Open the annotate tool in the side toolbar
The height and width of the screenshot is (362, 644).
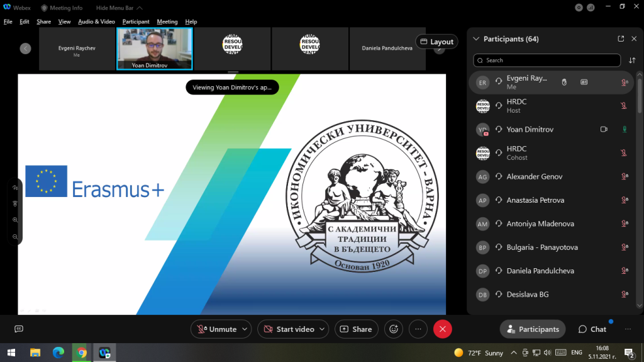(x=15, y=188)
